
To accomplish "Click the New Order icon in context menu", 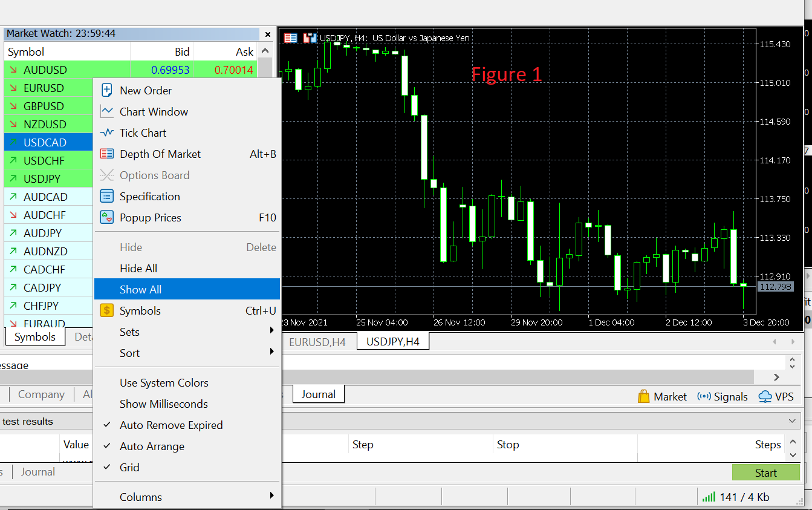I will tap(107, 91).
